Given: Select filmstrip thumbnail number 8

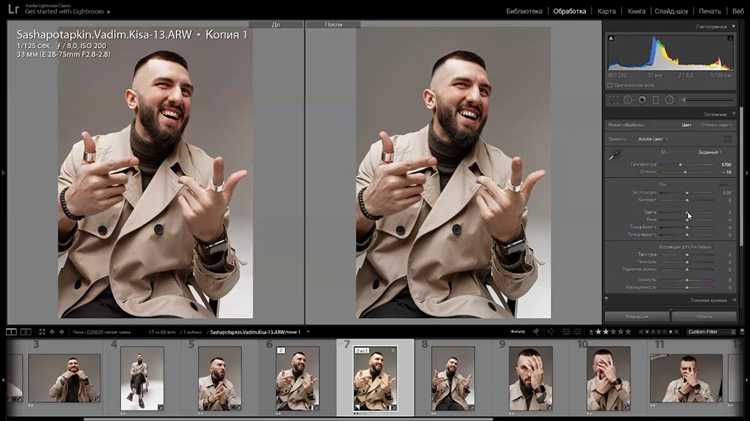Looking at the screenshot, I should [452, 378].
